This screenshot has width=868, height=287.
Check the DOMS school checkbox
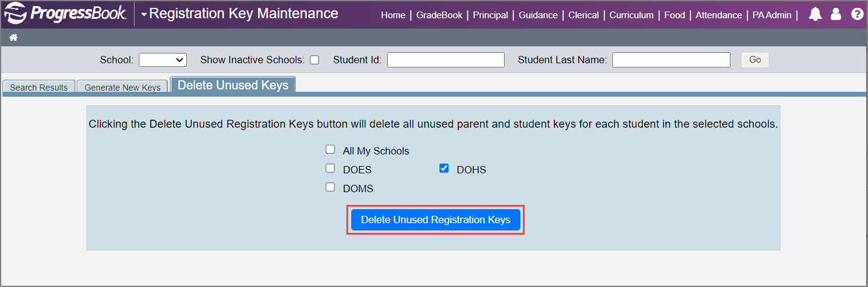330,187
